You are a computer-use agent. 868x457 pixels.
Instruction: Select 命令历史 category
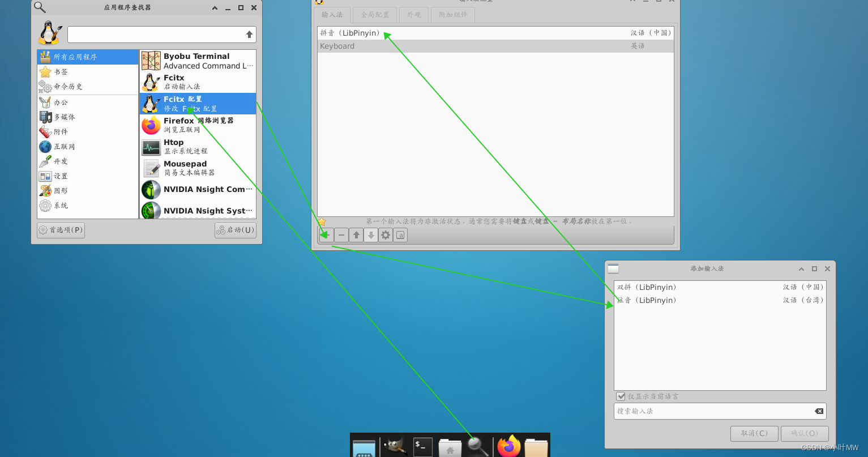click(88, 87)
